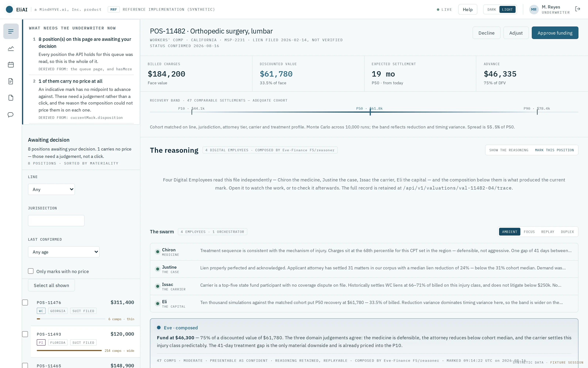This screenshot has width=588, height=368.
Task: Click the "4 EMPLOYEES · 1 ORCHESTRATOR" badge
Action: pyautogui.click(x=212, y=232)
